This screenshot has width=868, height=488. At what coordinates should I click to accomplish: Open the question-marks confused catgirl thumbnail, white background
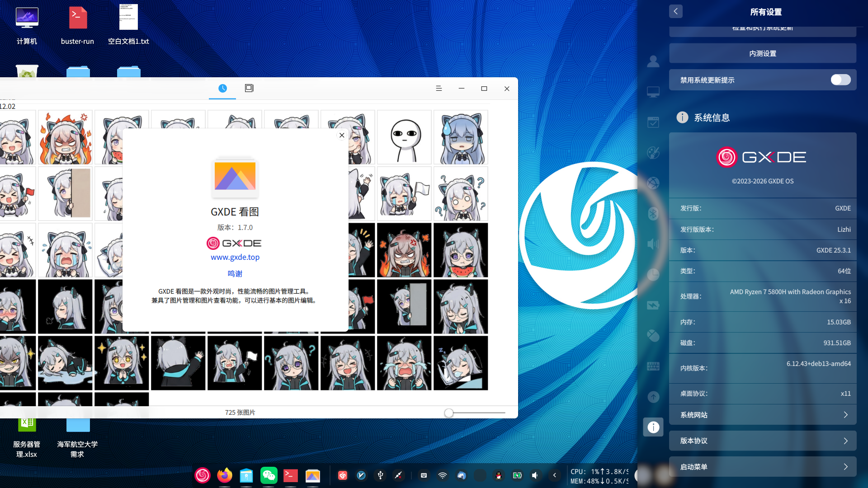(461, 193)
